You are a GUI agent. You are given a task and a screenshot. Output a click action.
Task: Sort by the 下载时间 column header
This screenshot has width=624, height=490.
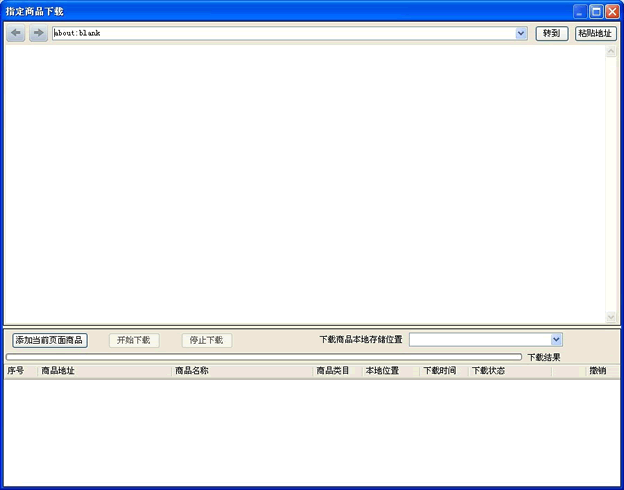pos(444,371)
